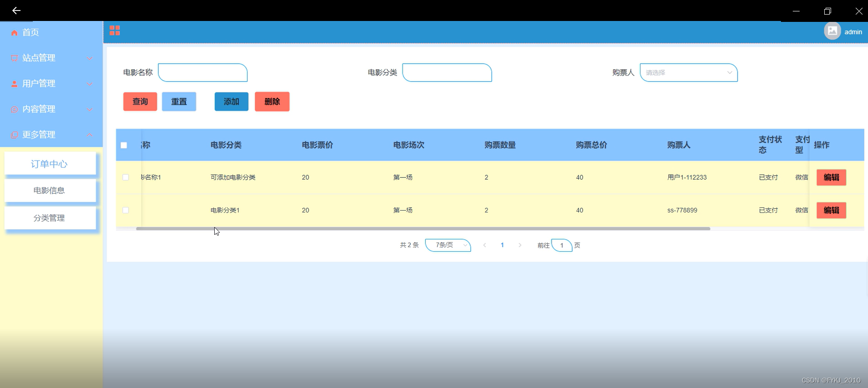Minimize the window

coord(796,11)
